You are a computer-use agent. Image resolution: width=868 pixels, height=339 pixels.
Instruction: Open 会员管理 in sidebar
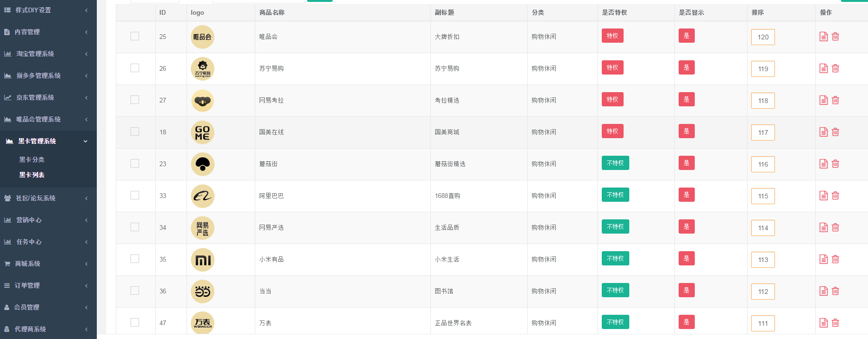click(48, 307)
